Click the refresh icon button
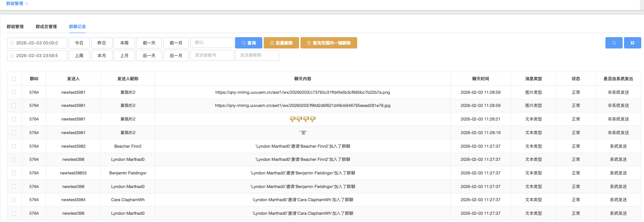Screen dimensions: 644x222 (x=614, y=43)
